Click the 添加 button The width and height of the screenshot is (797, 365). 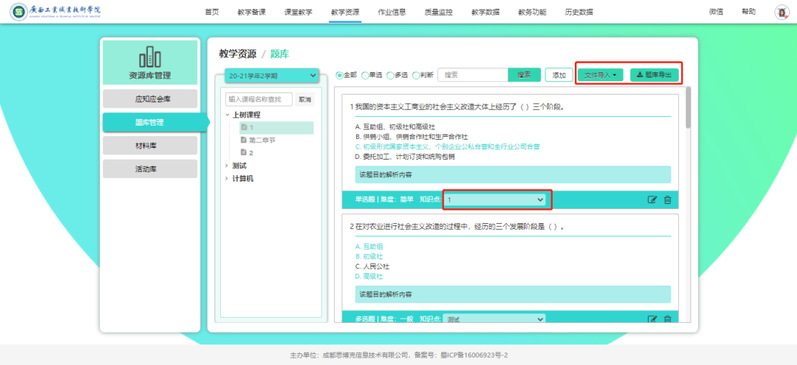(x=559, y=75)
